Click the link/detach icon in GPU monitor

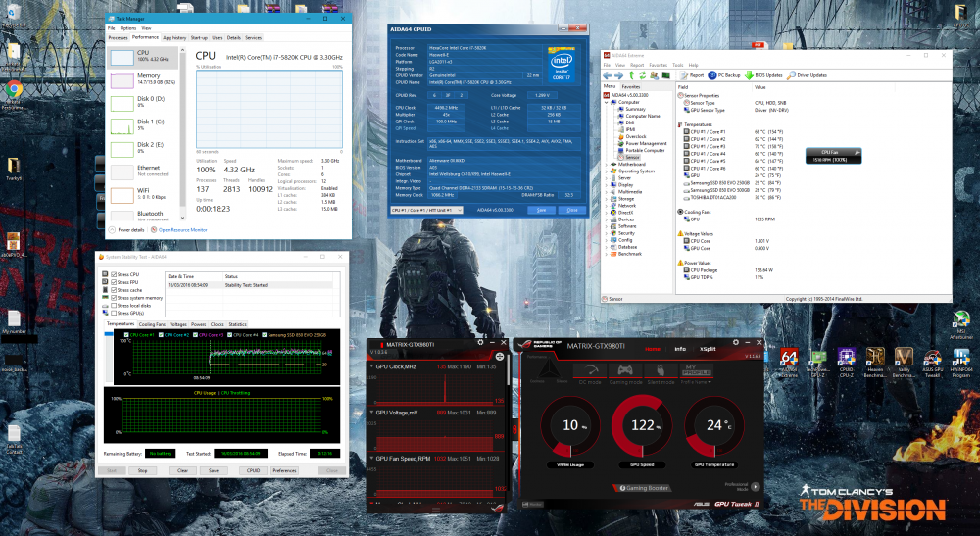point(500,356)
